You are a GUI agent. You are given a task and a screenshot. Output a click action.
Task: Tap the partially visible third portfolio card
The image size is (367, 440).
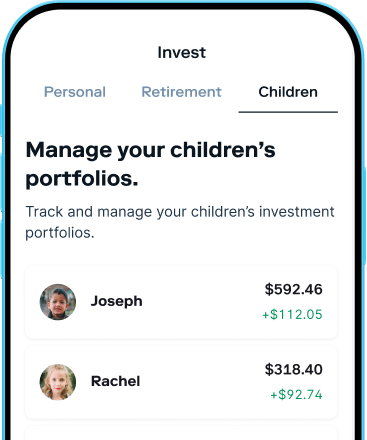point(181,433)
